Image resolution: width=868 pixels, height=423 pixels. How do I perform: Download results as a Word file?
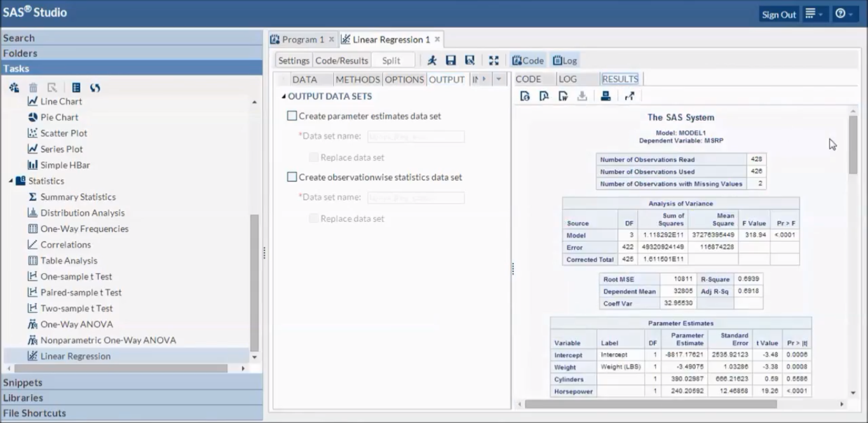pyautogui.click(x=562, y=96)
